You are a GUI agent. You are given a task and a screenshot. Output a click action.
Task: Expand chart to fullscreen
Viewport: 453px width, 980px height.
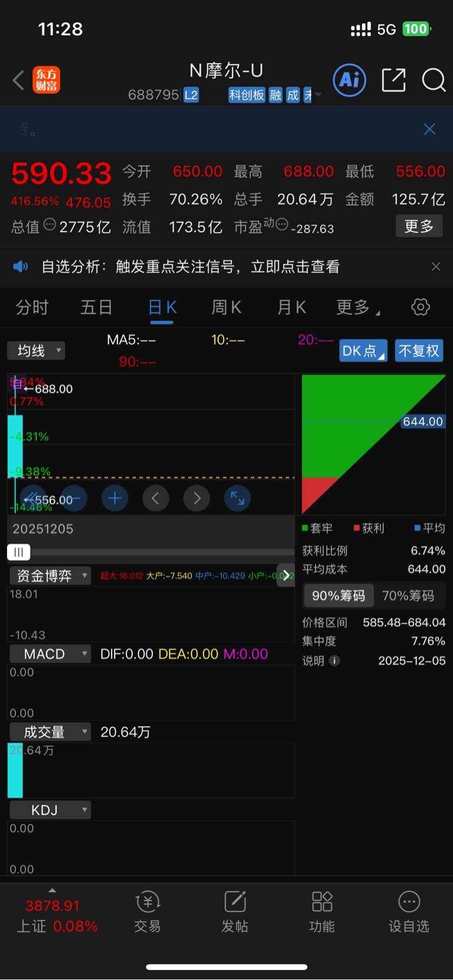[238, 499]
